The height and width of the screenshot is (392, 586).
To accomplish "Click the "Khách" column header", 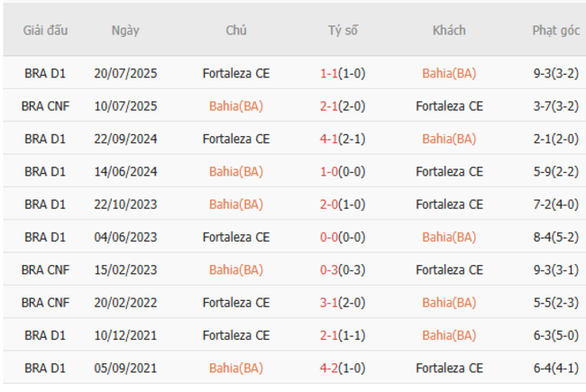I will coord(449,30).
